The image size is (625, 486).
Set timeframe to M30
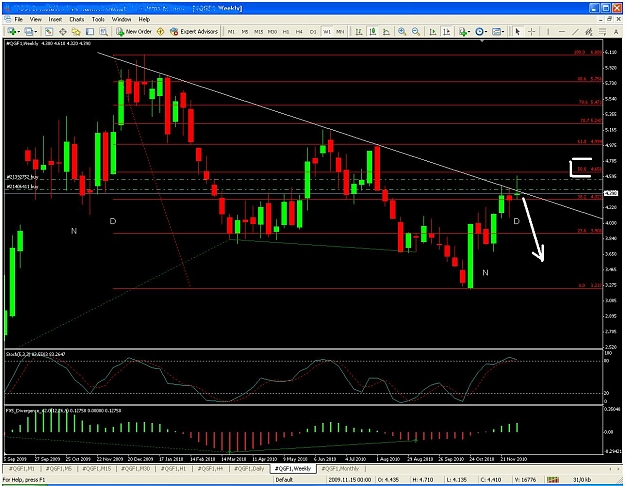click(x=272, y=31)
